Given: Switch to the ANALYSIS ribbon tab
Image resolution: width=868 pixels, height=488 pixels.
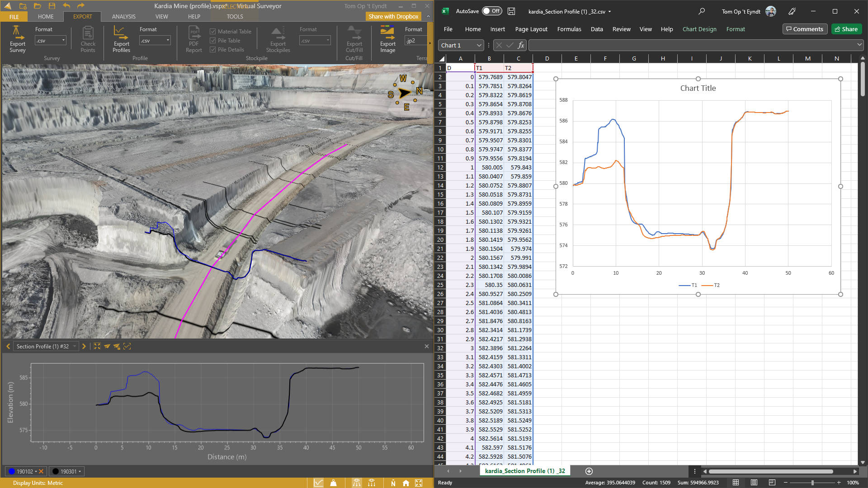Looking at the screenshot, I should tap(123, 16).
